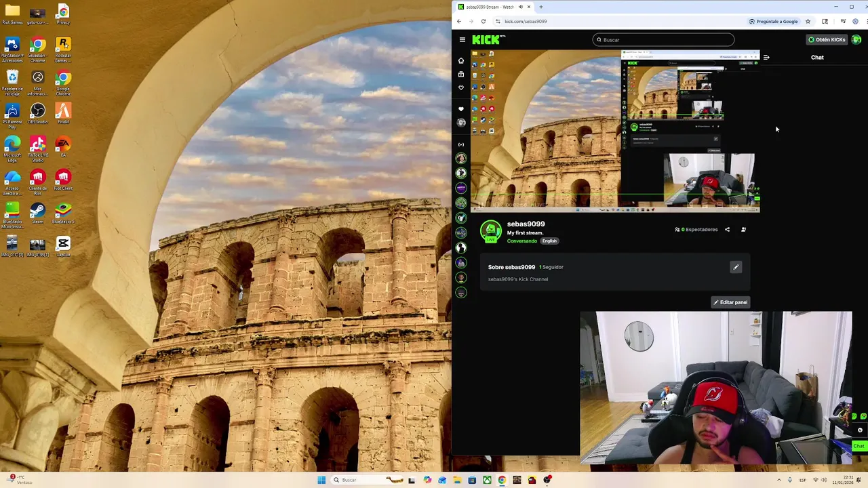Launch the EA app shortcut
Screen dimensions: 868x488
click(x=63, y=146)
